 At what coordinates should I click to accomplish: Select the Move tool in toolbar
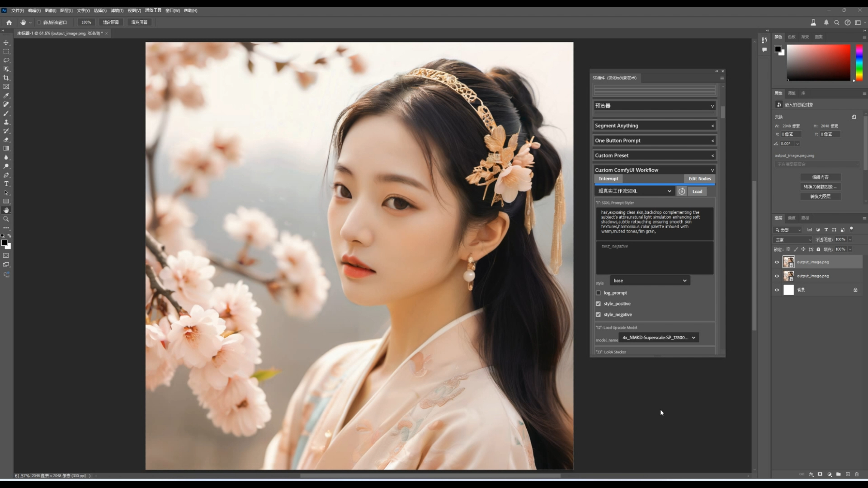[7, 42]
